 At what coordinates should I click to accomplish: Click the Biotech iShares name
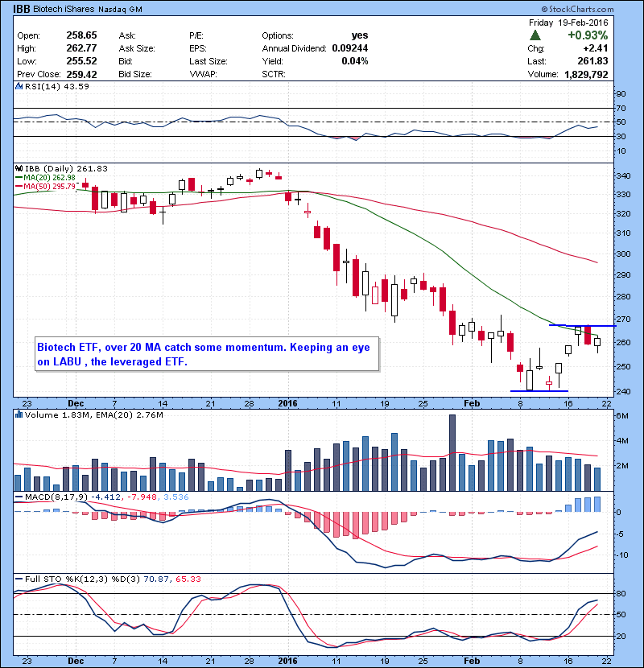pos(64,9)
